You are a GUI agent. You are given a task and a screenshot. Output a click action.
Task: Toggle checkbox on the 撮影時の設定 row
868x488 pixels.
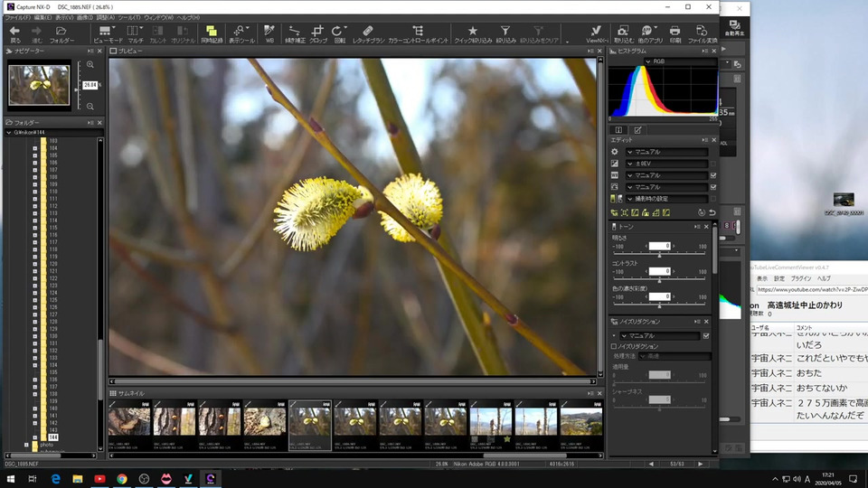712,198
